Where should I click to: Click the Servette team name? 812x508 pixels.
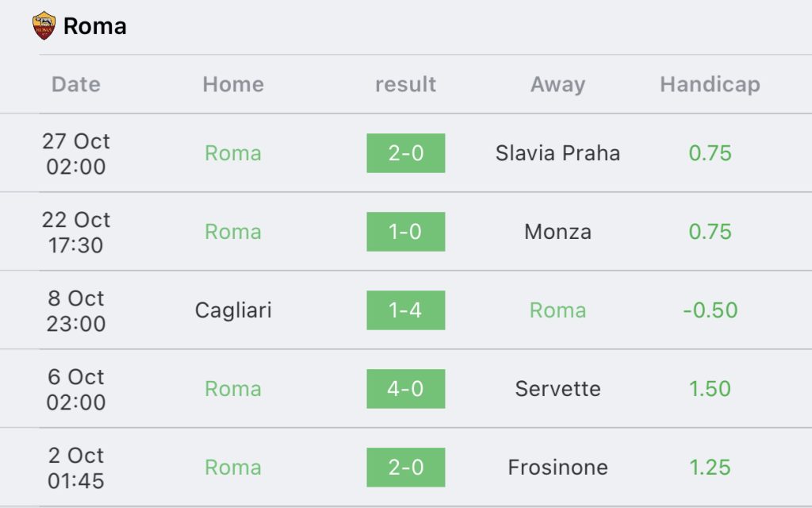(x=557, y=389)
